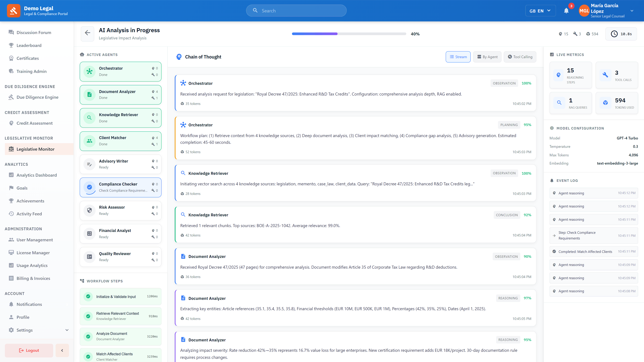
Task: Click the 40% analysis progress bar
Action: click(x=348, y=34)
